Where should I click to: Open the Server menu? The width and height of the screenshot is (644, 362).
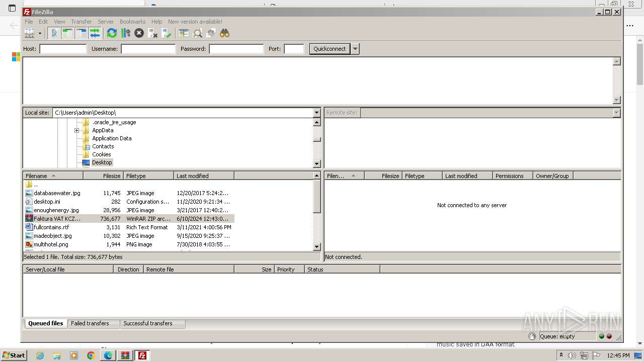click(106, 22)
